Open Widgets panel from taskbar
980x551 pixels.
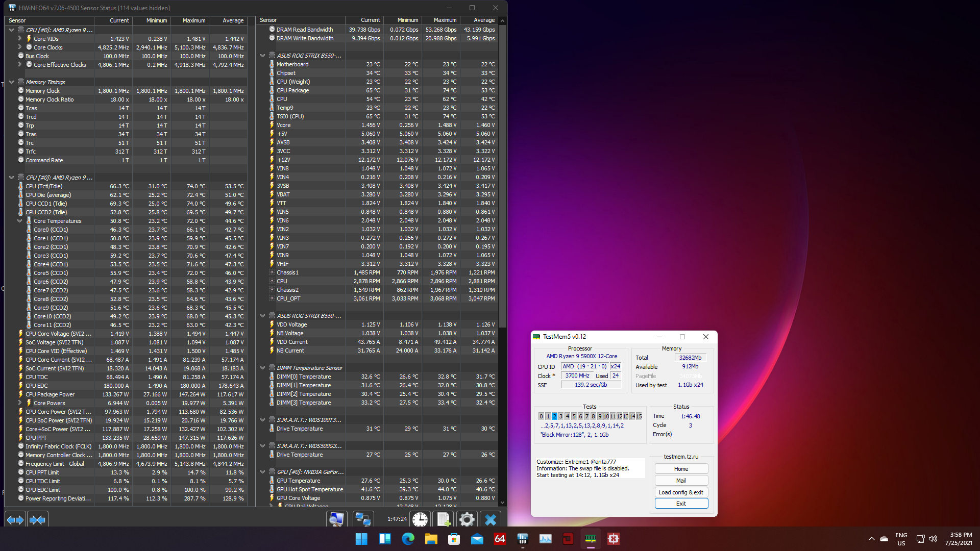tap(385, 539)
